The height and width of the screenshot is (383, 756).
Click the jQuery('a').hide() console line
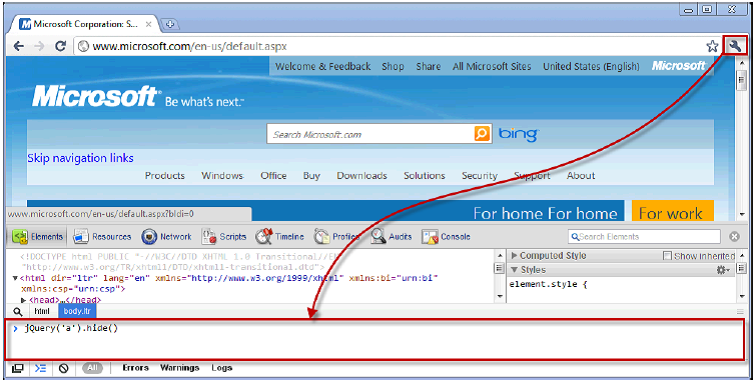pos(71,328)
